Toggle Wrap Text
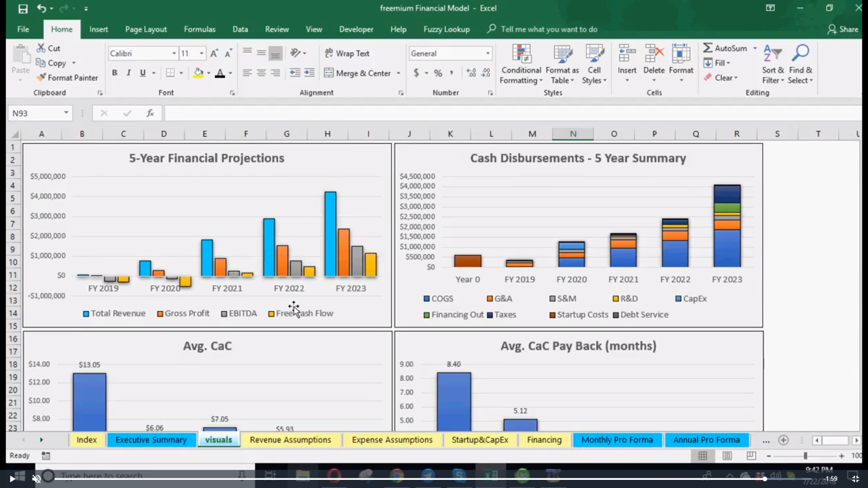Viewport: 868px width, 488px height. (347, 54)
